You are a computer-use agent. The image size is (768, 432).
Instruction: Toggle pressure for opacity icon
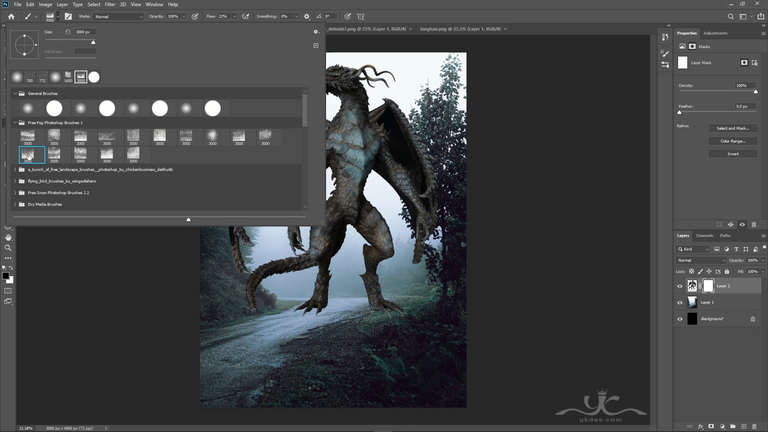[195, 16]
